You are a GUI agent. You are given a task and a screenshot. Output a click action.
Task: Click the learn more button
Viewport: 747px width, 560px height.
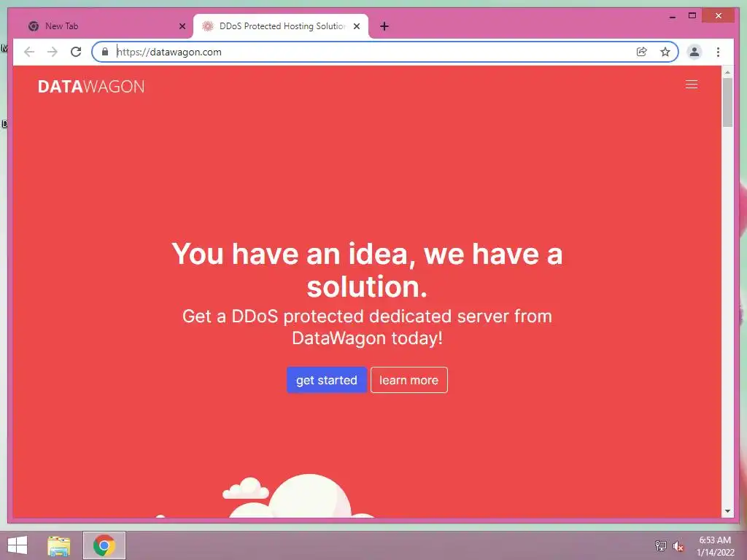tap(409, 380)
